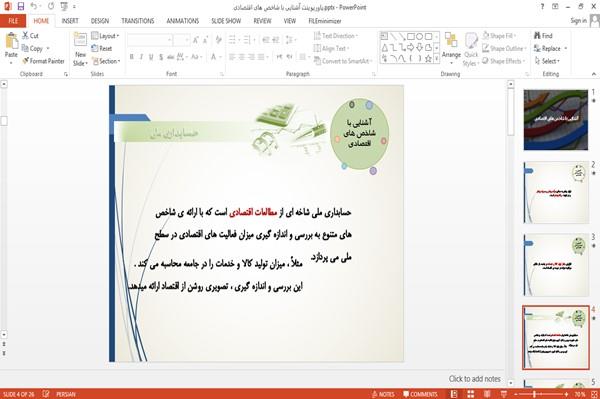Open the font name combo box

tap(149, 40)
